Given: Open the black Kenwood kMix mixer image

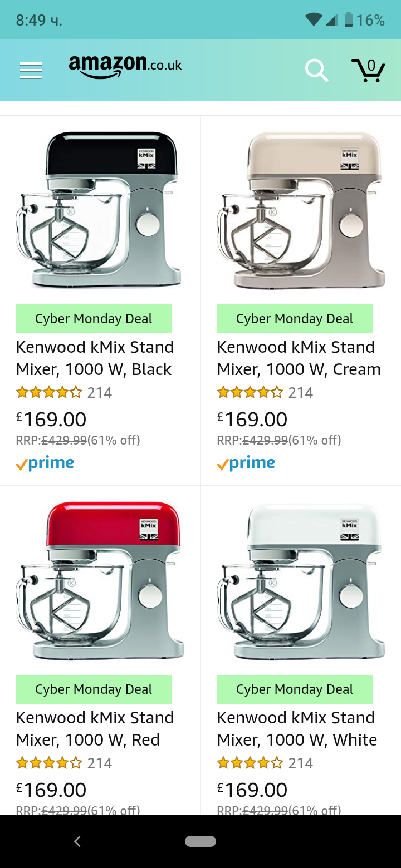Looking at the screenshot, I should (x=100, y=210).
